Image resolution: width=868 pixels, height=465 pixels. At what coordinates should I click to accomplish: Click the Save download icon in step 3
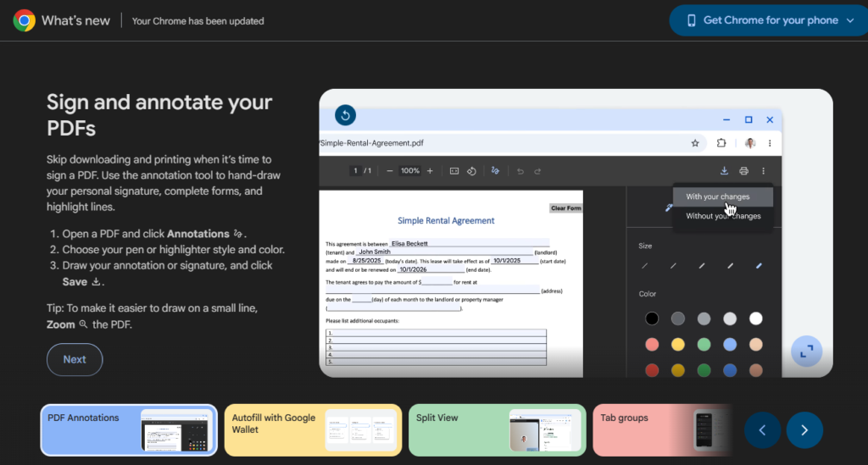(96, 281)
